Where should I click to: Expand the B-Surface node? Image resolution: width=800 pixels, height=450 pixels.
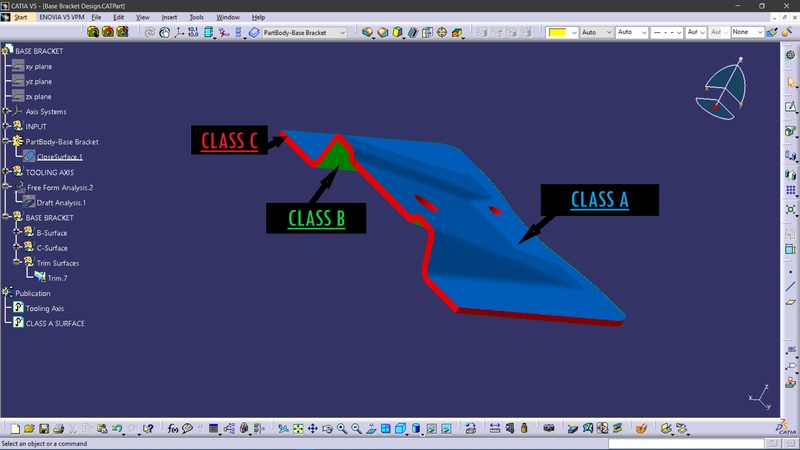[16, 232]
